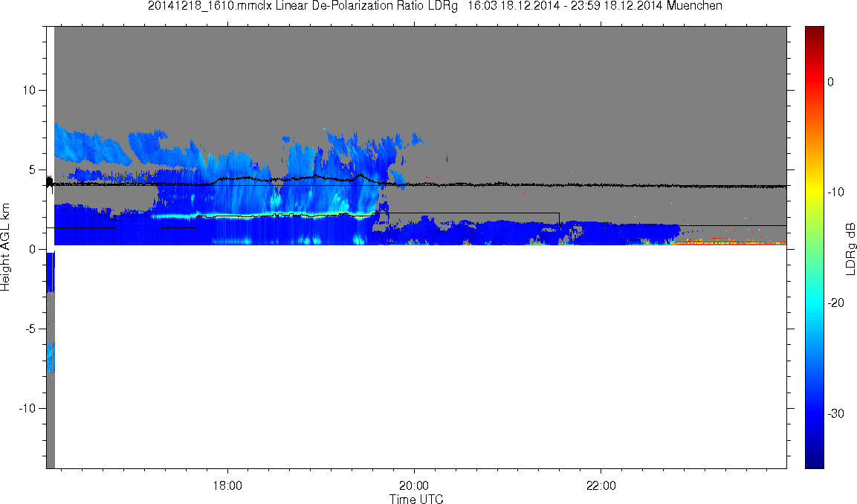This screenshot has height=504, width=857.
Task: Click the height tick label 0
Action: (32, 249)
